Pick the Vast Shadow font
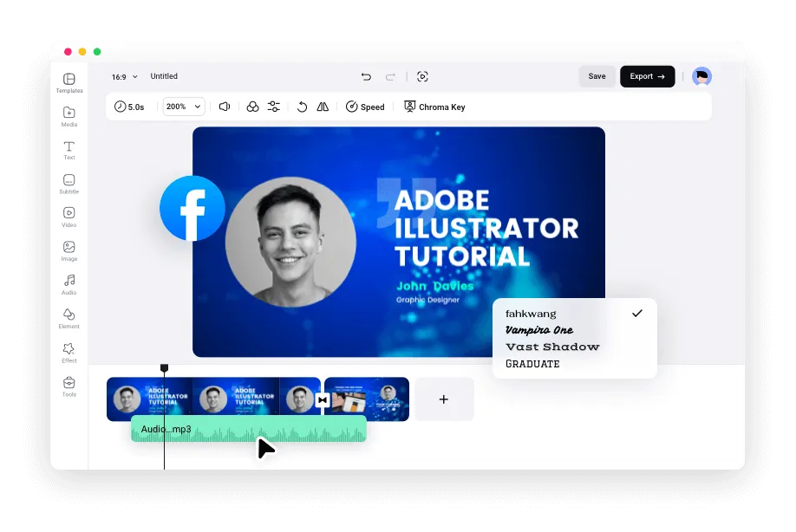 click(551, 347)
